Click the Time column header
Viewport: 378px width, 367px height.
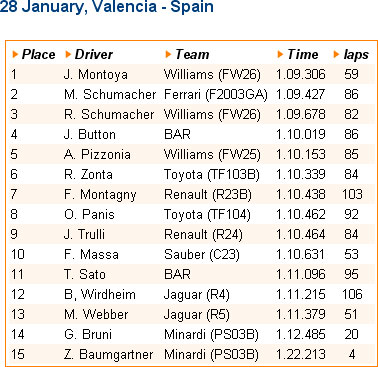(x=303, y=54)
